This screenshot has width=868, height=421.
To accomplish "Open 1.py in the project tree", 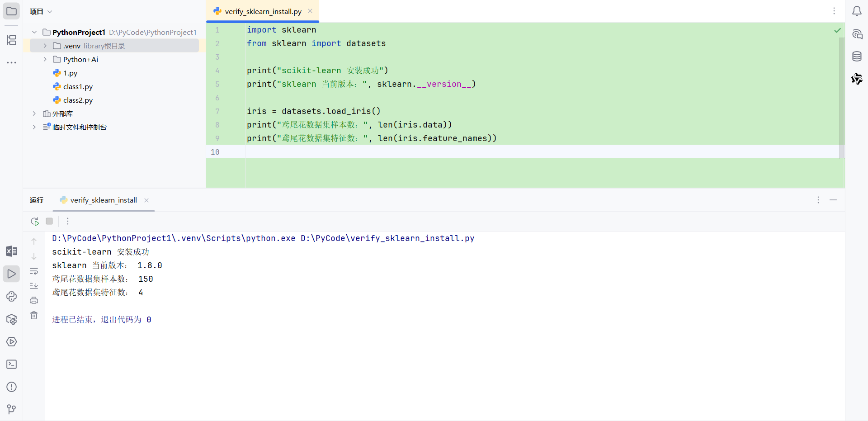I will (70, 73).
